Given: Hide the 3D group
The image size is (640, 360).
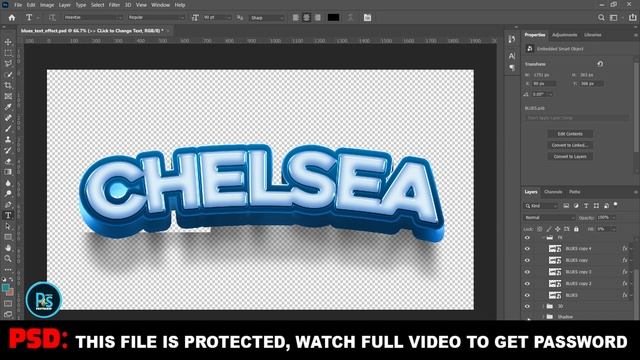Looking at the screenshot, I should pyautogui.click(x=527, y=306).
